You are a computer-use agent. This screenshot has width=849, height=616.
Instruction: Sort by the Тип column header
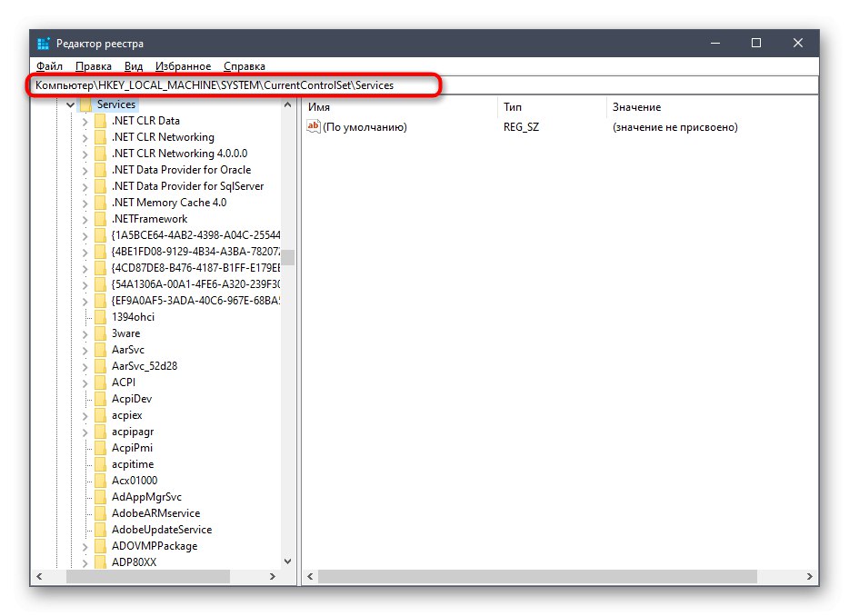point(552,107)
